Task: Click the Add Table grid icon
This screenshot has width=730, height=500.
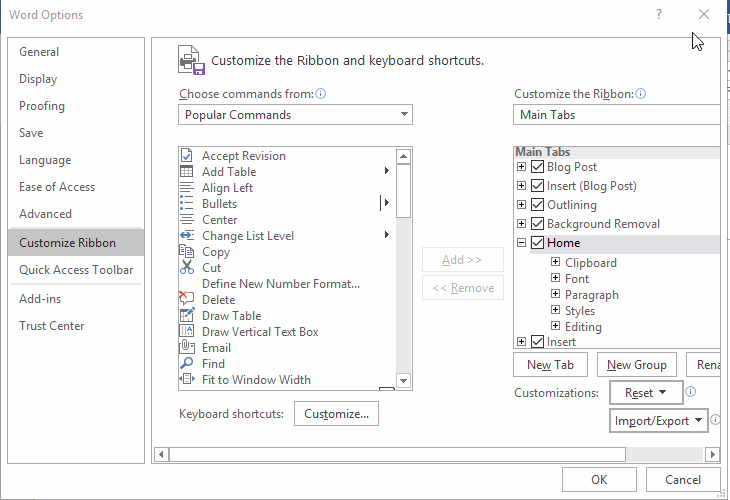Action: click(x=186, y=171)
